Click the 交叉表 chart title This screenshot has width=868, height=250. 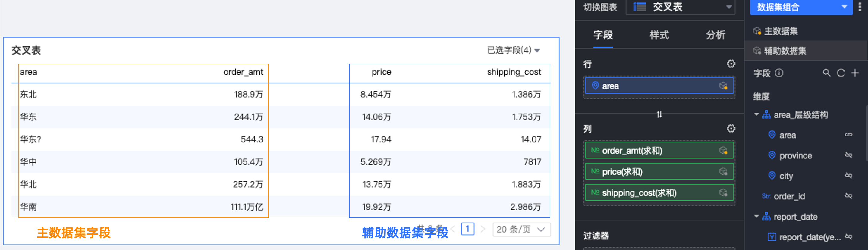(x=26, y=50)
